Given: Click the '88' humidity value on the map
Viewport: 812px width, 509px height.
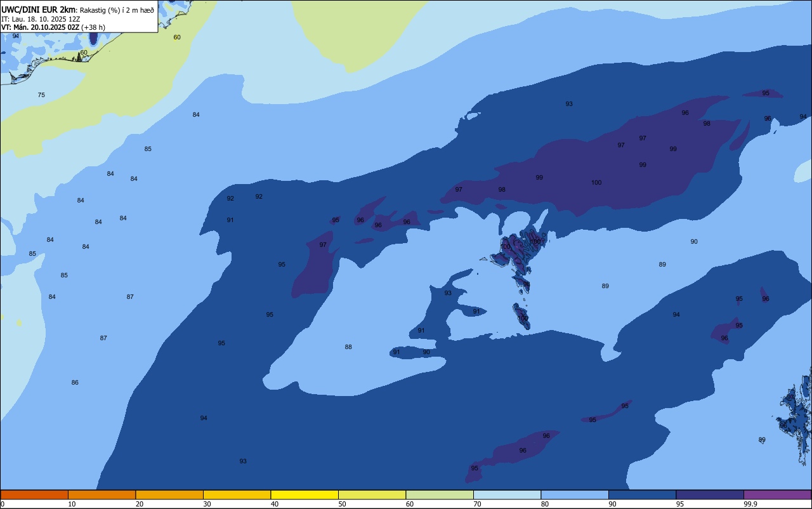Looking at the screenshot, I should tap(348, 347).
